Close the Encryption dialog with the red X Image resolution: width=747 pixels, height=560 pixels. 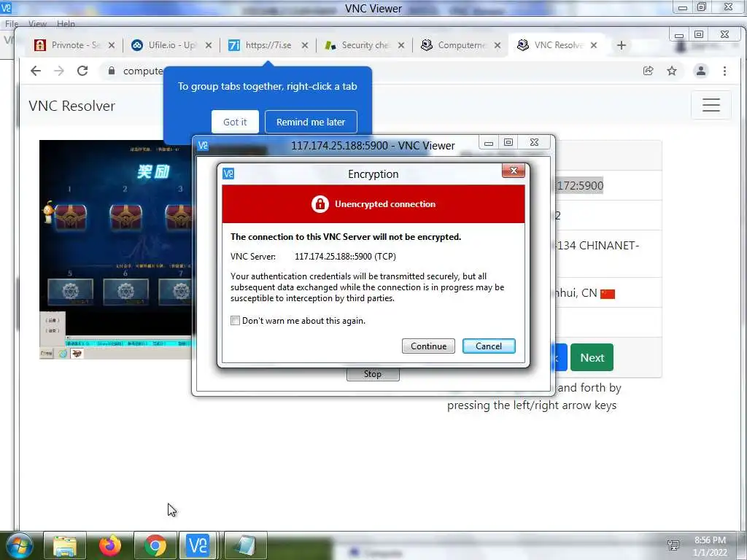(514, 171)
